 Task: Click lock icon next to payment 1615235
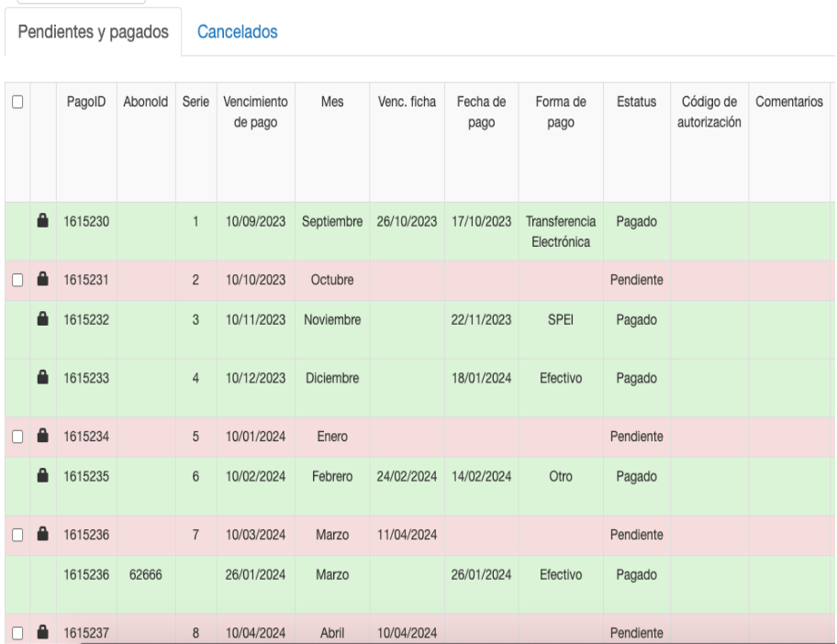click(42, 476)
